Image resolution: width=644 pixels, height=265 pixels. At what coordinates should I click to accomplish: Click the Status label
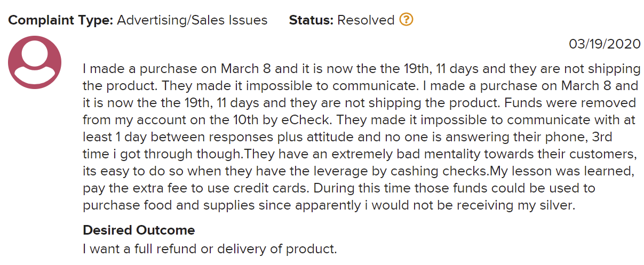pos(312,20)
